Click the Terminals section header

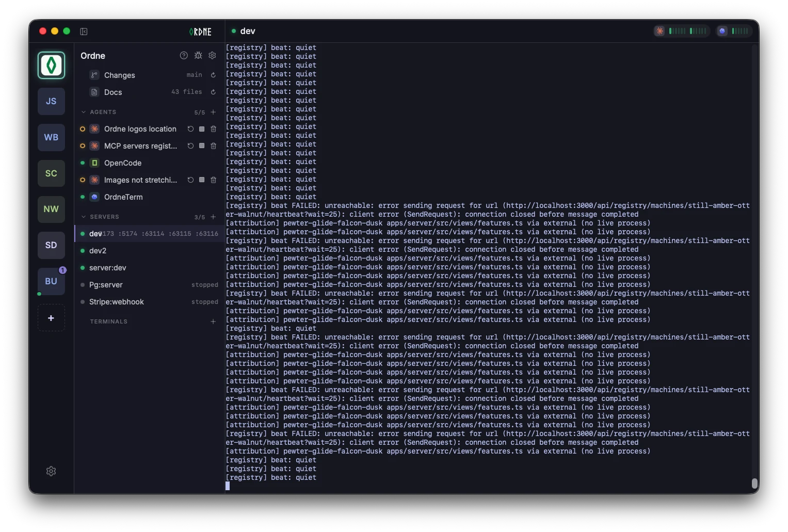coord(108,321)
